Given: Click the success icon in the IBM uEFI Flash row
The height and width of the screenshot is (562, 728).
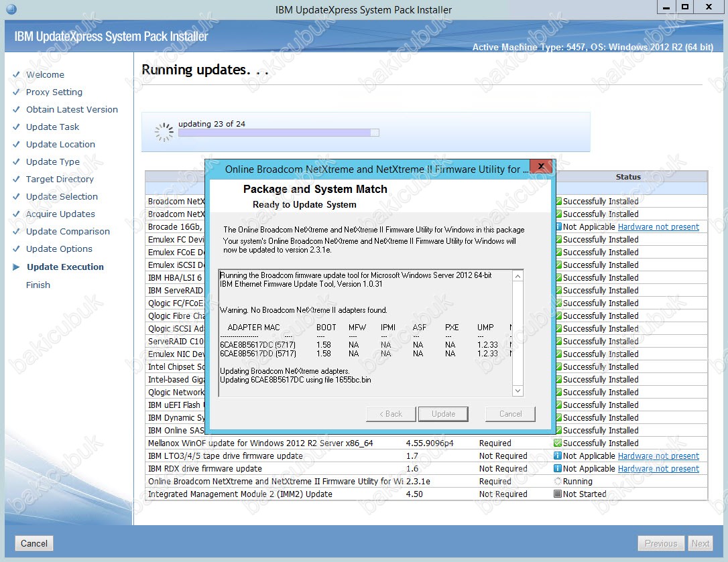Looking at the screenshot, I should pos(558,405).
